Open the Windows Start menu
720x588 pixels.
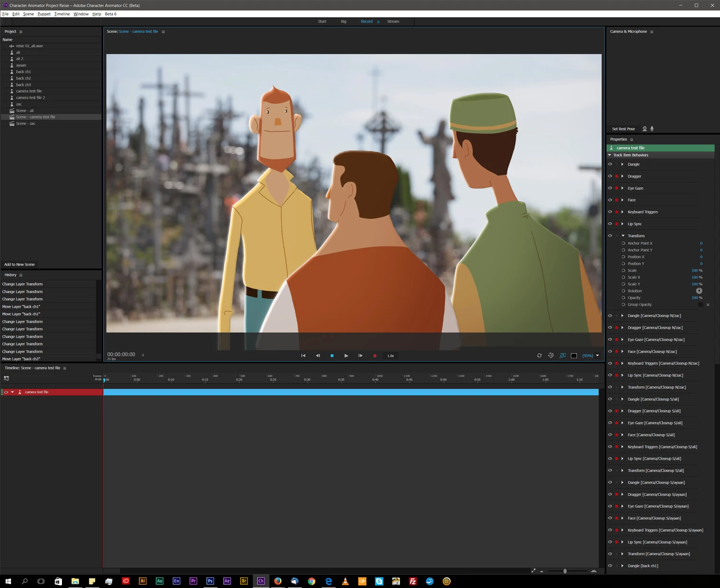coord(8,581)
